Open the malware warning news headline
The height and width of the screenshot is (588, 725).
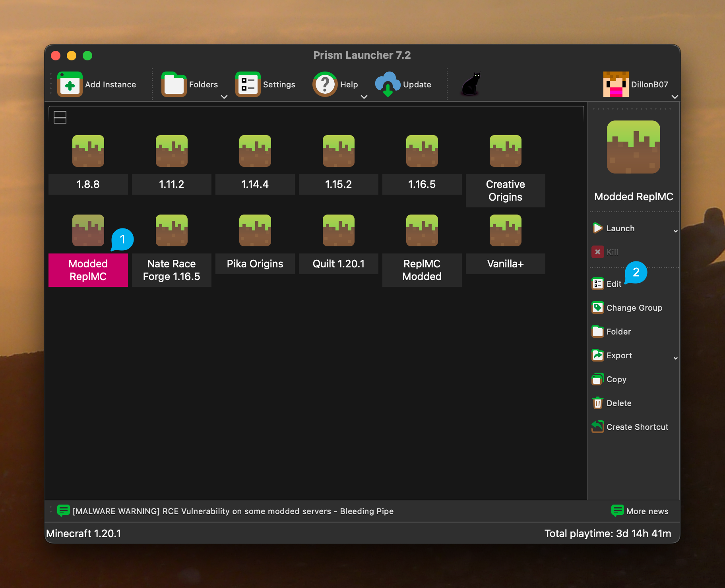point(233,511)
